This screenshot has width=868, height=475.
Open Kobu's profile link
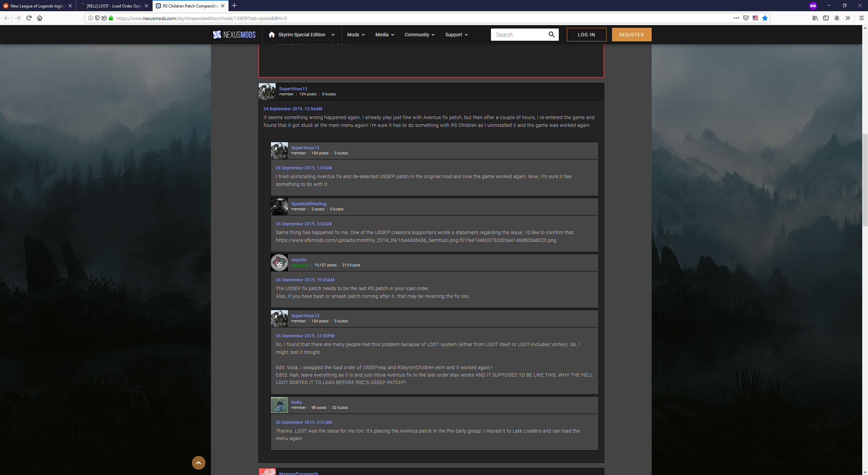pos(296,402)
